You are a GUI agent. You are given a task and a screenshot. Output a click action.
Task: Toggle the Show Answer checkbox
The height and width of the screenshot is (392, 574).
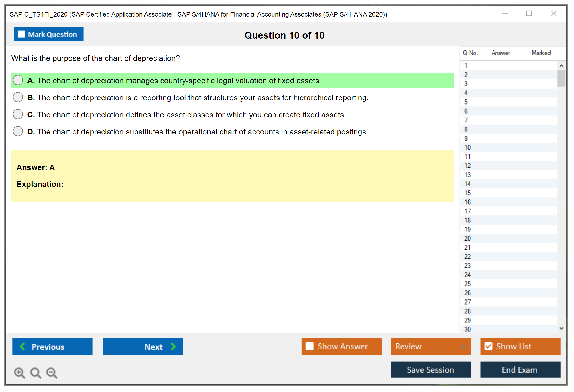pyautogui.click(x=310, y=346)
